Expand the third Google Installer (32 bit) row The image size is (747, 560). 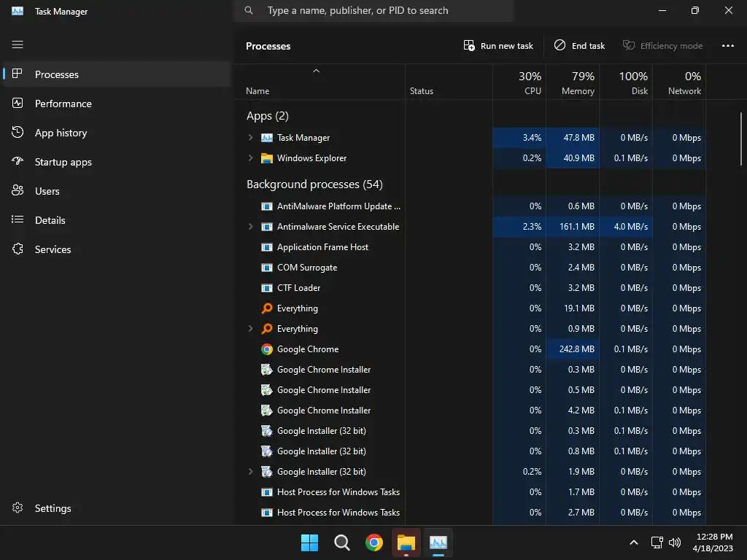click(x=251, y=471)
